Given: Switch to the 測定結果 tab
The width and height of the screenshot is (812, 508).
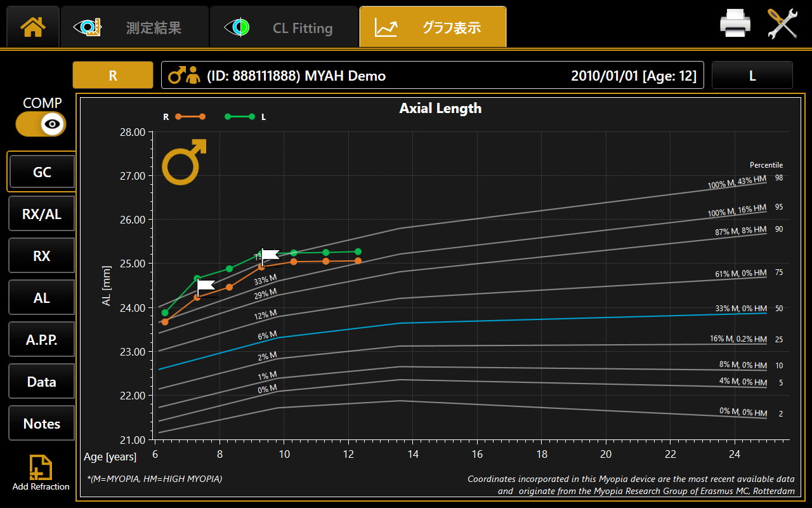Looking at the screenshot, I should point(134,27).
